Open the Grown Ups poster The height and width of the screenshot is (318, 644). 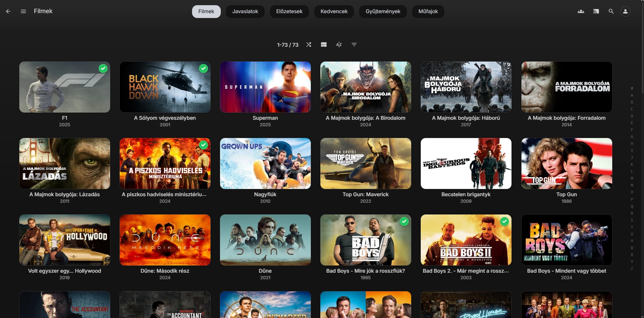(265, 164)
